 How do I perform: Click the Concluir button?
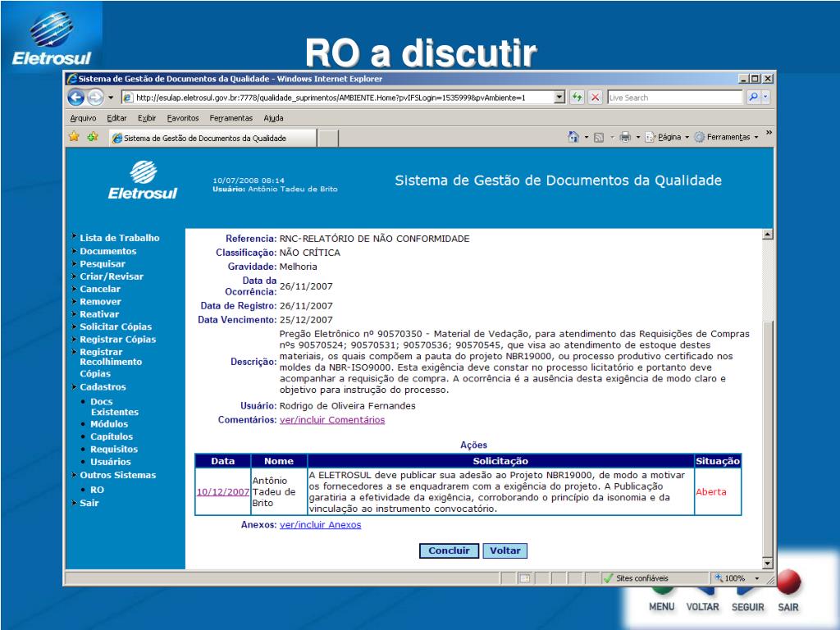pyautogui.click(x=449, y=550)
